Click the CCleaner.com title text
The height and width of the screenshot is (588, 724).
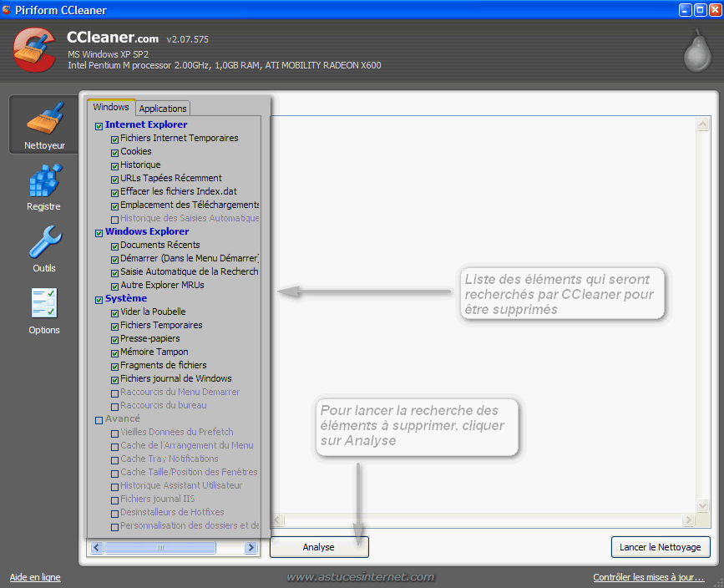point(113,38)
